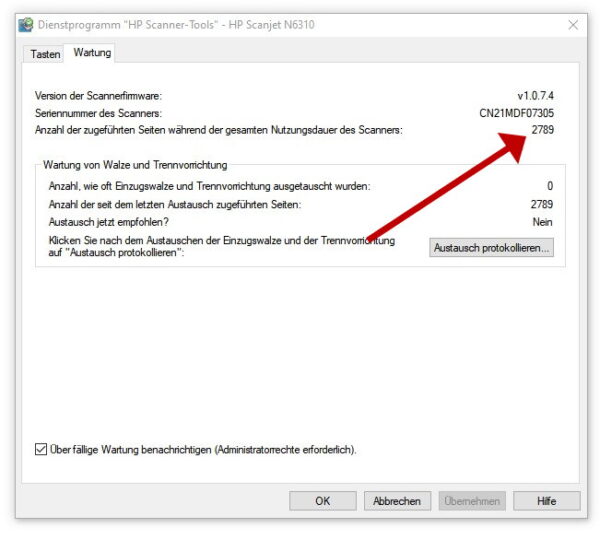Click the Wartung von Walze group label

tap(135, 165)
